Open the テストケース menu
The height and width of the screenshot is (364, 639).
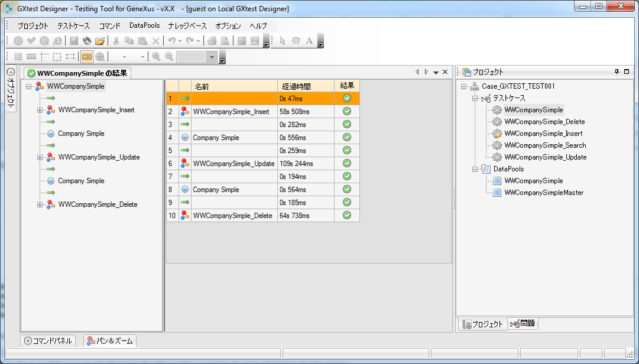tap(73, 26)
